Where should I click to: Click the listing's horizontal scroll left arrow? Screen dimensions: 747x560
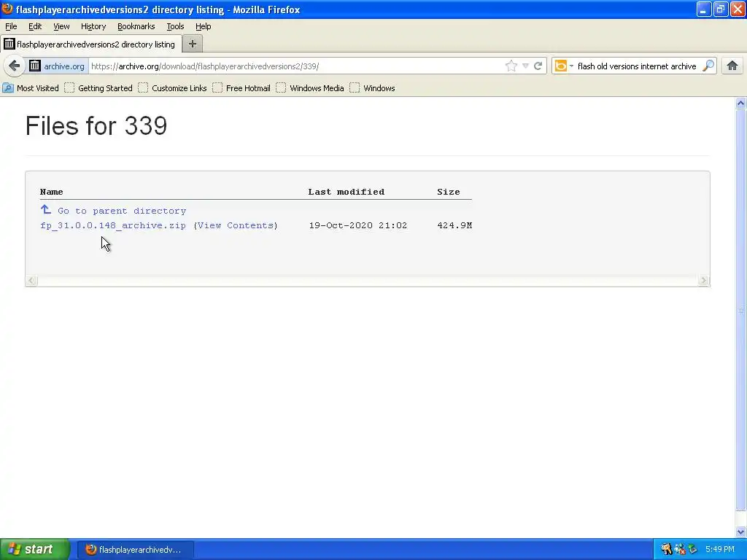pyautogui.click(x=31, y=281)
